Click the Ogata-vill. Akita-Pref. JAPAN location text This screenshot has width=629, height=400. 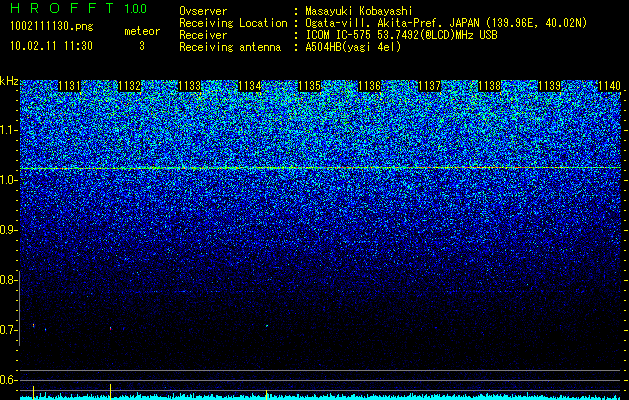446,23
